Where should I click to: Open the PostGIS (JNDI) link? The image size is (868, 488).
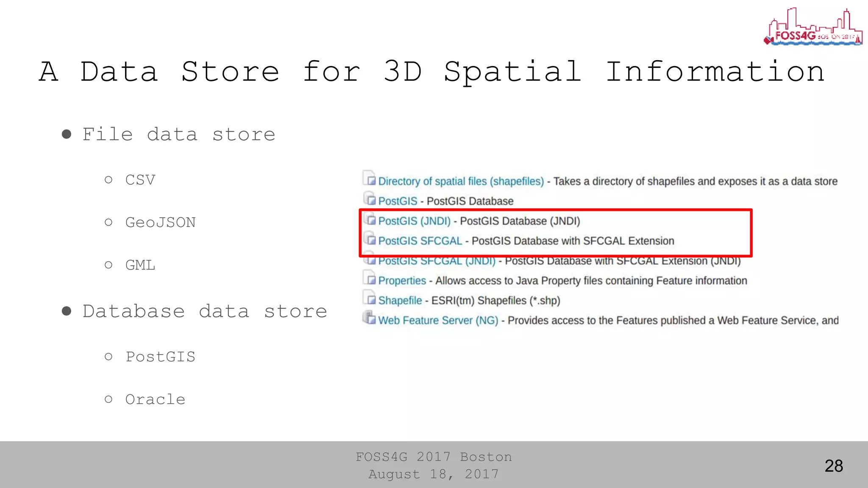point(414,221)
